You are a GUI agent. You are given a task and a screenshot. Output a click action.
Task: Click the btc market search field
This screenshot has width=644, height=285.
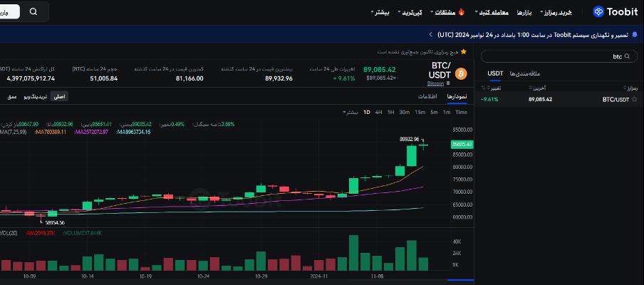559,57
